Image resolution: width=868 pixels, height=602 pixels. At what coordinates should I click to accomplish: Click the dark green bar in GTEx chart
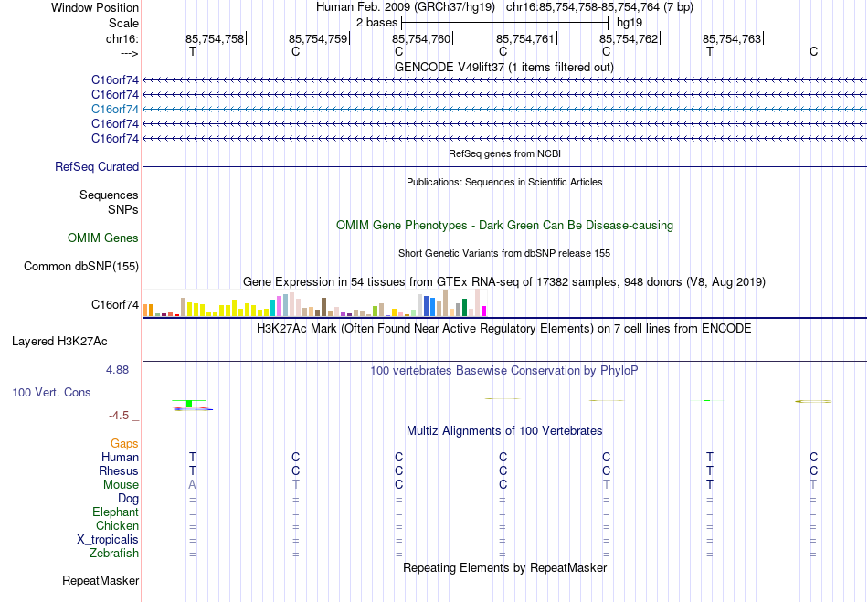coord(464,308)
